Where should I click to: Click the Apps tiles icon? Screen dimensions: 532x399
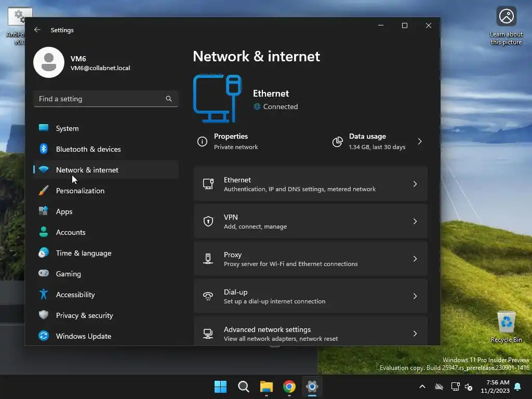pos(44,211)
